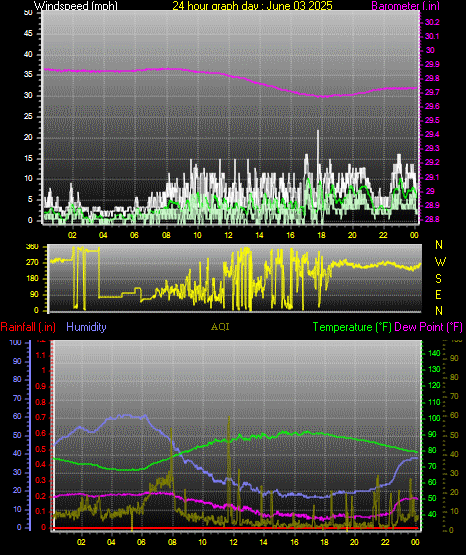Screen dimensions: 466x555
Task: Click the "25" windspeed axis value
Action: (x=28, y=116)
